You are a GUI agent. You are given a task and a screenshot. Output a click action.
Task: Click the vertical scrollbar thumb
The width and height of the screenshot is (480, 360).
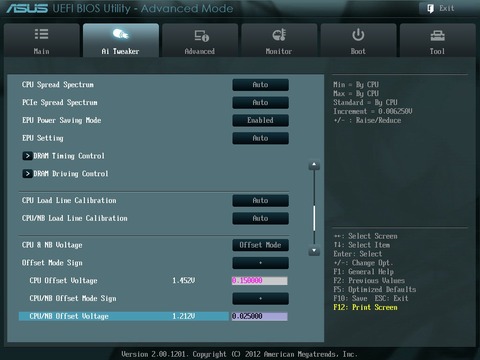click(x=314, y=218)
